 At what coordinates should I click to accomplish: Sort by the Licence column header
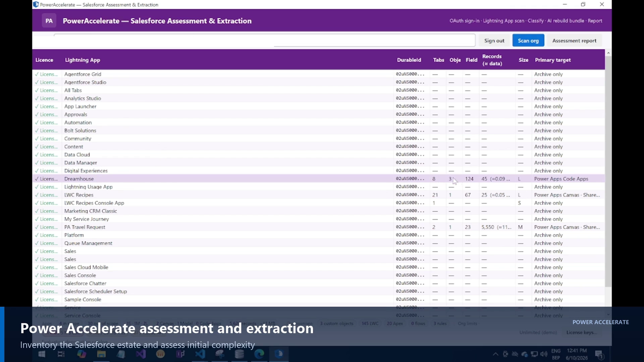point(44,60)
